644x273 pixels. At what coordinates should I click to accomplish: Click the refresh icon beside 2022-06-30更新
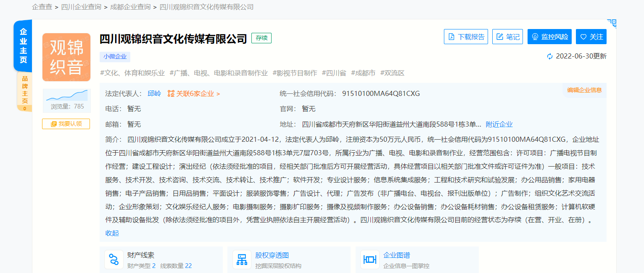(x=550, y=56)
